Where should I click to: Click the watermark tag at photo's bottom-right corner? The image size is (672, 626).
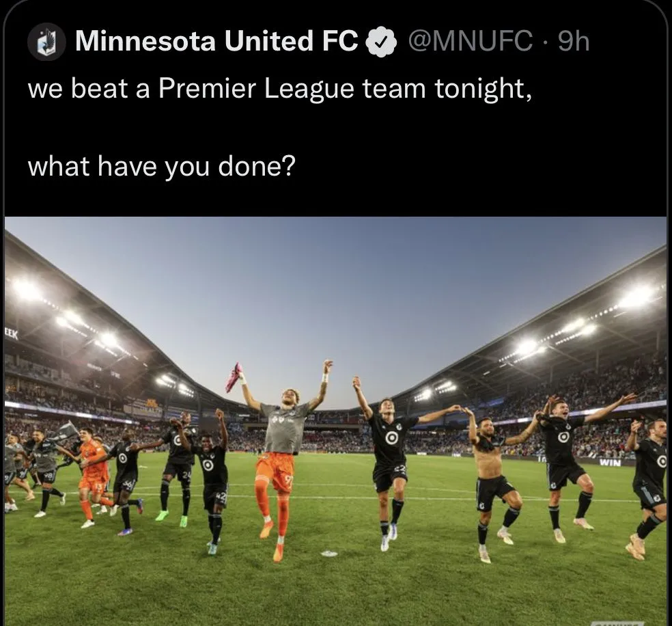[x=617, y=623]
